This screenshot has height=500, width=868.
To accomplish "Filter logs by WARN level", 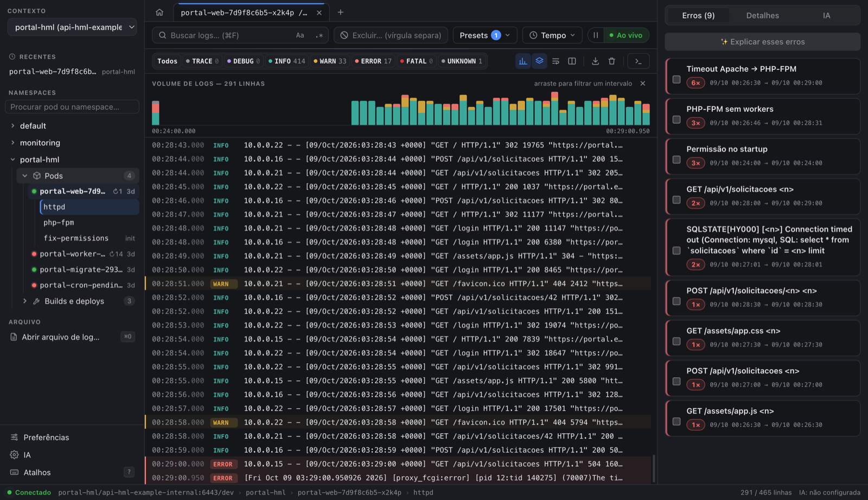I will [329, 61].
